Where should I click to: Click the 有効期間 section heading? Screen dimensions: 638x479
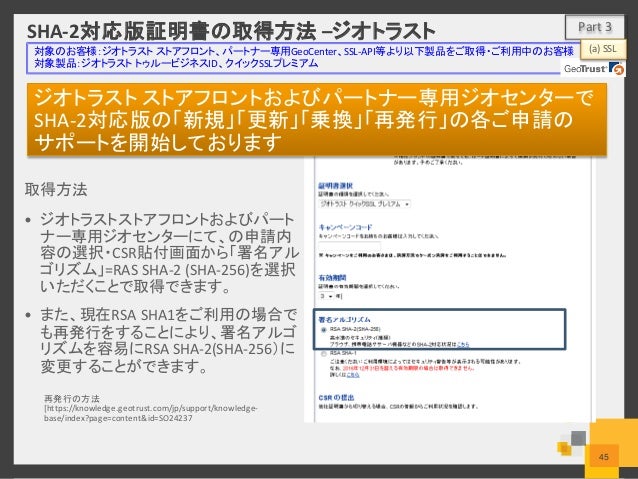point(332,278)
